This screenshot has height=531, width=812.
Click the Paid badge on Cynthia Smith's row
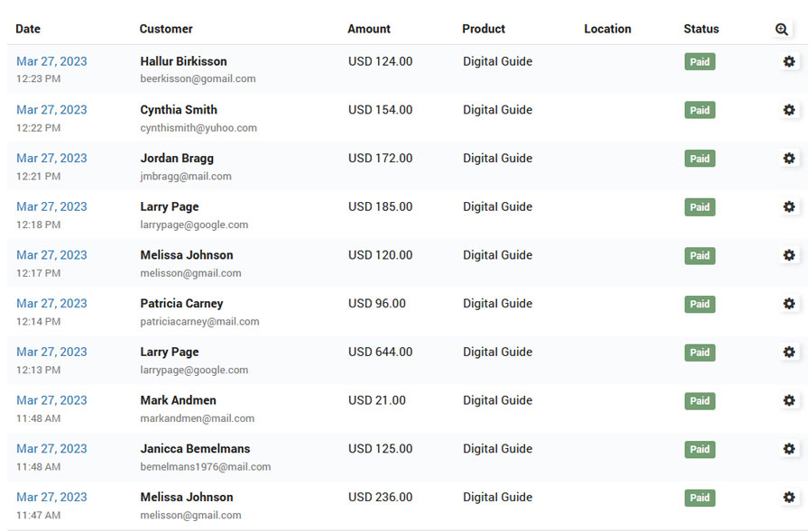pyautogui.click(x=699, y=111)
